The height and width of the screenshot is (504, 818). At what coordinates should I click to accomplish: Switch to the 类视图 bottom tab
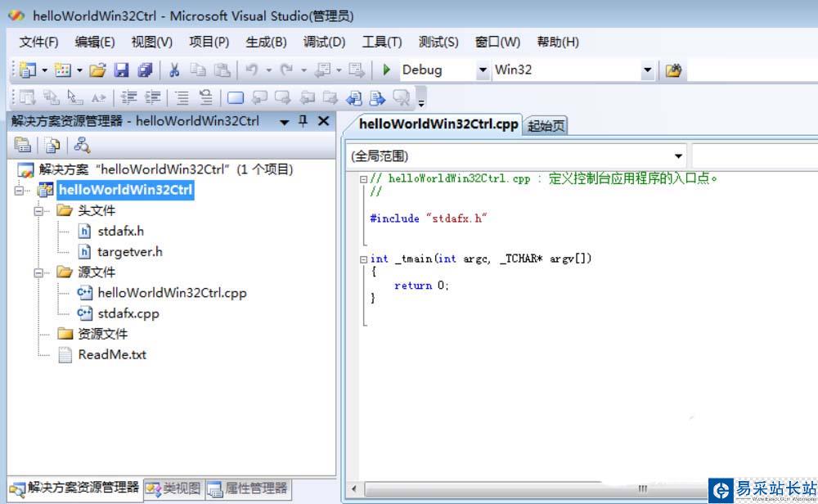tap(173, 488)
